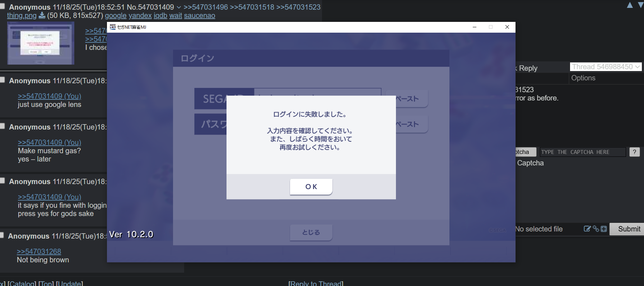Focus the 'TYPE THE CAPTCHA HERE' input
This screenshot has height=286, width=644.
point(583,152)
